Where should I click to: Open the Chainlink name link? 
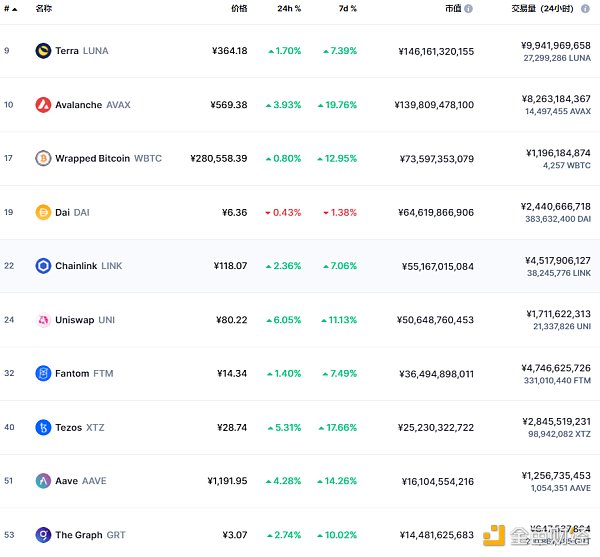coord(76,266)
